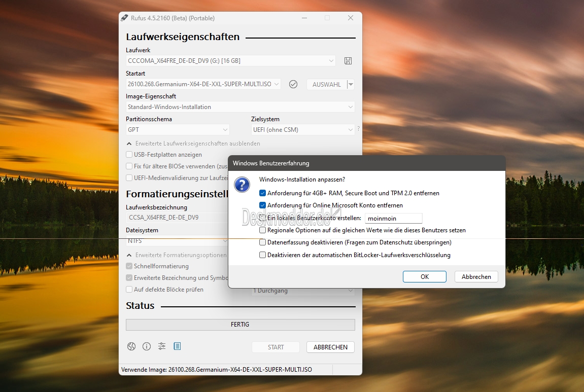
Task: Uncheck RAM, Secure Boot and TPM requirement removal
Action: [x=263, y=193]
